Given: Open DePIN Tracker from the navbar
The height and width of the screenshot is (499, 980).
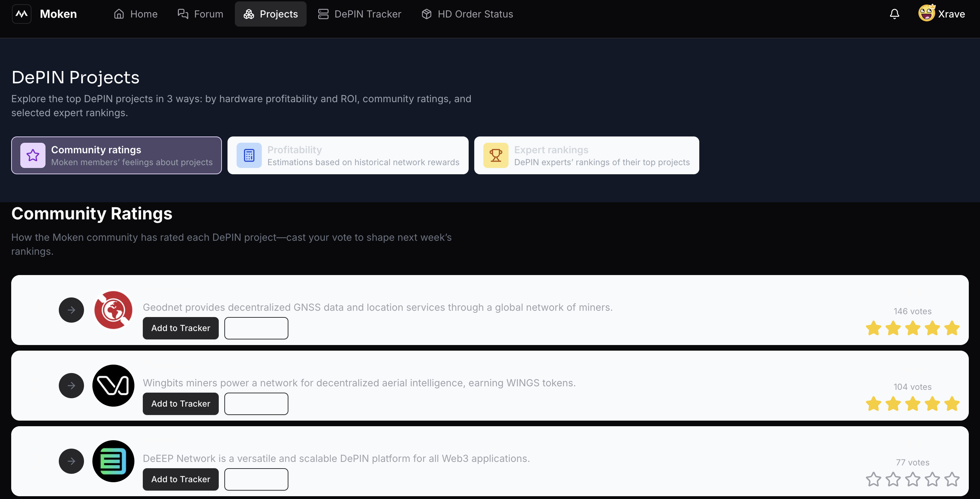Looking at the screenshot, I should 359,14.
